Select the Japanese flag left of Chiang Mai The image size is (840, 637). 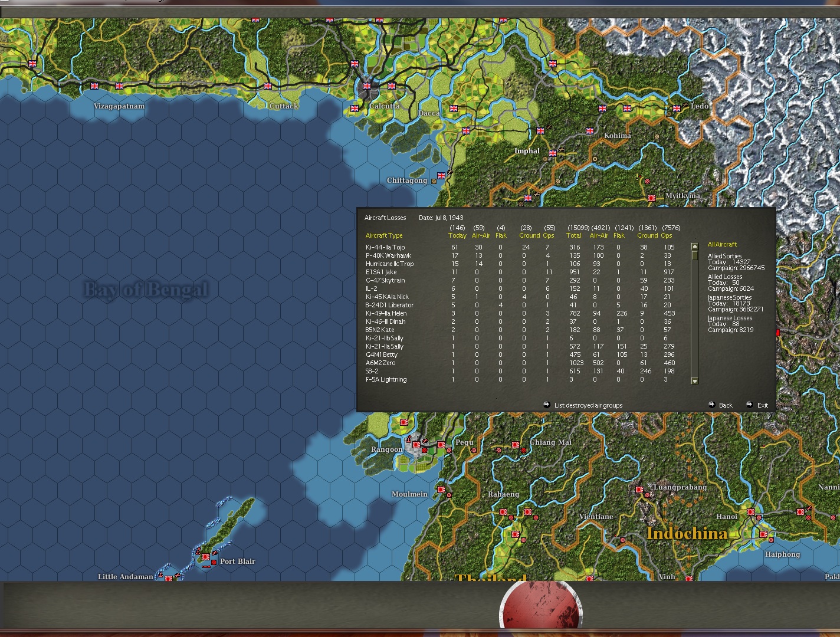pos(516,445)
